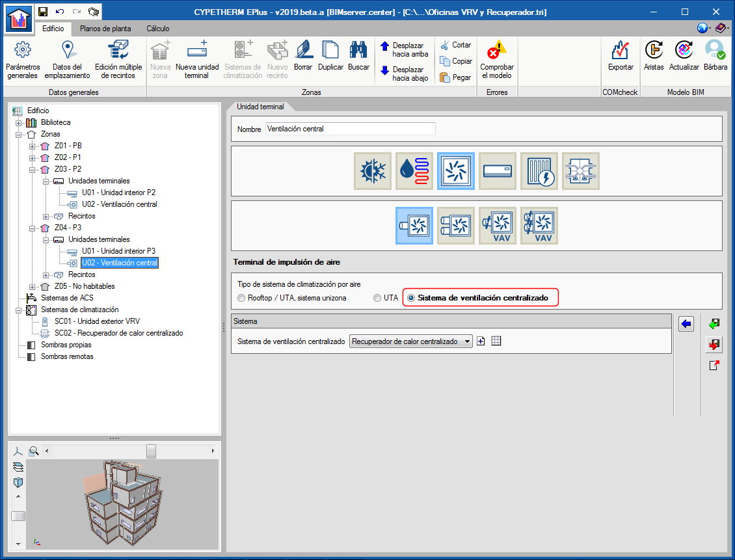
Task: Click the zoom magnifier in 3D view
Action: (34, 451)
